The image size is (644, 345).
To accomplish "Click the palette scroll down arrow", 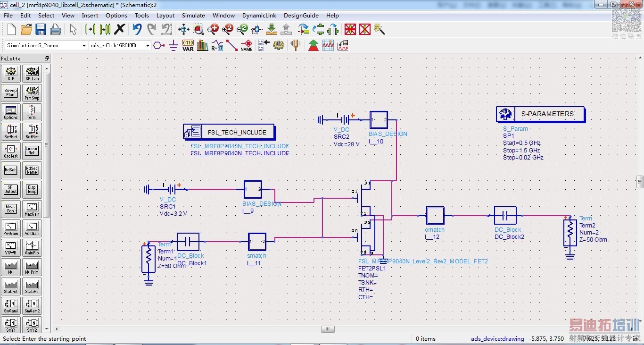I will (x=47, y=328).
